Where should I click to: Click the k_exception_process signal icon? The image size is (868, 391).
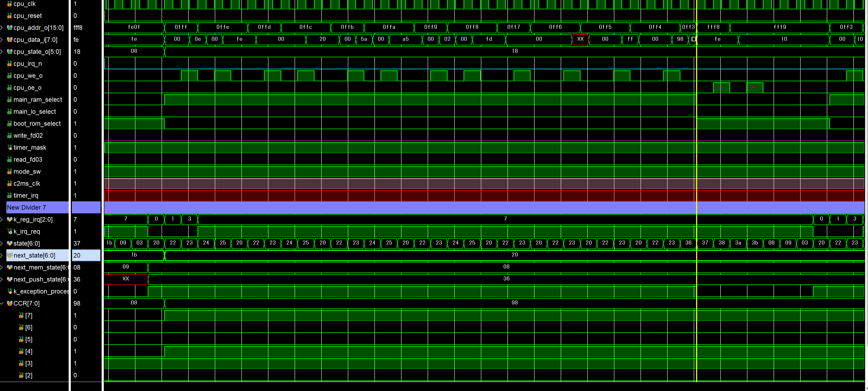(9, 291)
